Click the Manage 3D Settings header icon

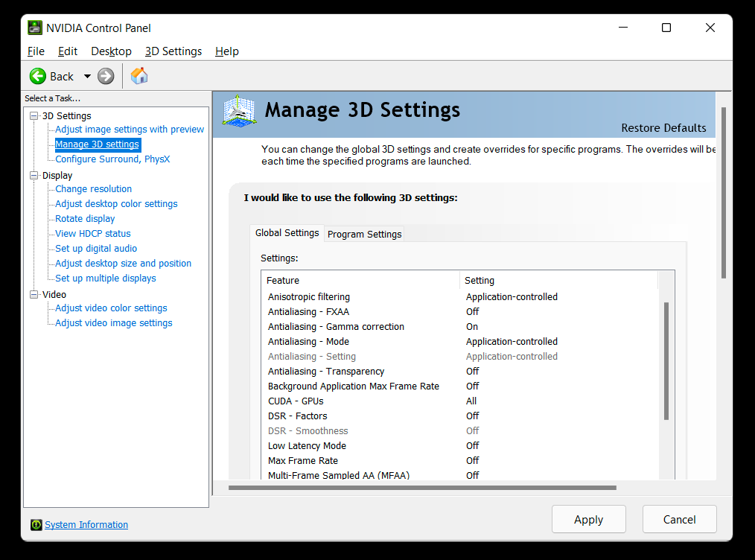pos(239,111)
